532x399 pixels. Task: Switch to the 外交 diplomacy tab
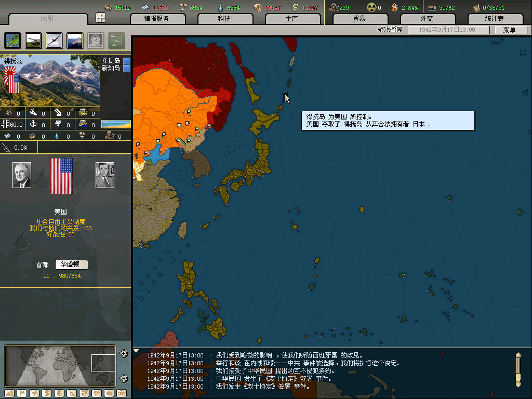click(x=427, y=19)
